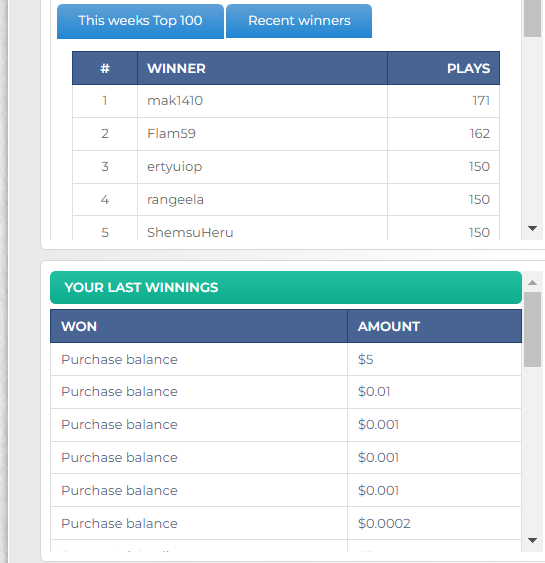Select winner ShemsuHeru

(190, 233)
